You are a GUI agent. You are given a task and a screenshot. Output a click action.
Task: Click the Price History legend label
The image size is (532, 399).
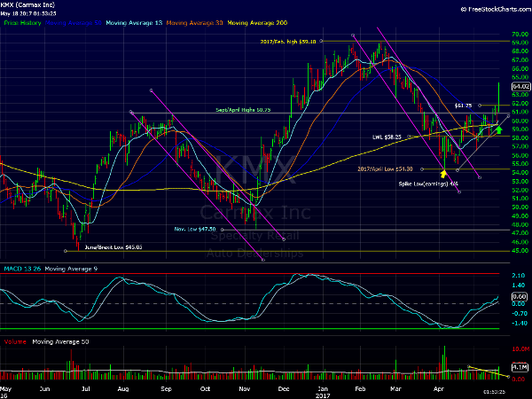tap(22, 23)
